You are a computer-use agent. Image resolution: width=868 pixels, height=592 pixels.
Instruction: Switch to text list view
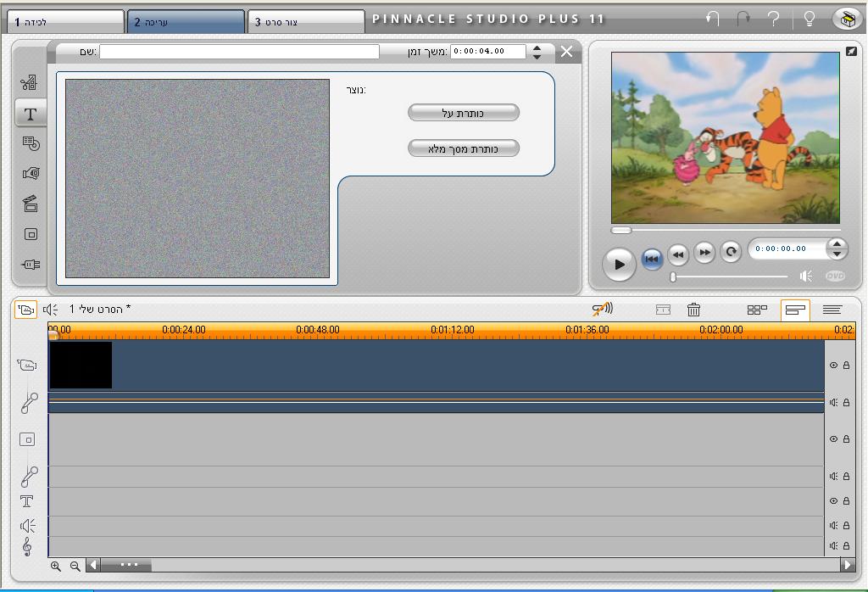pyautogui.click(x=832, y=310)
